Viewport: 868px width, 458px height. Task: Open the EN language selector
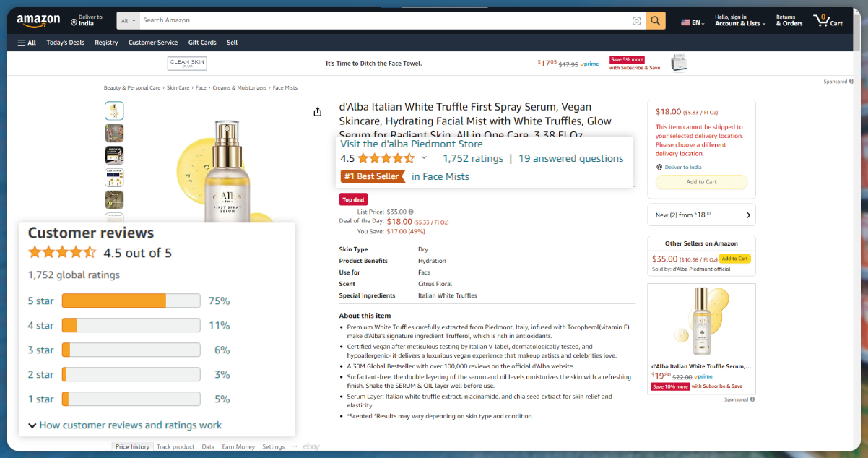click(693, 22)
